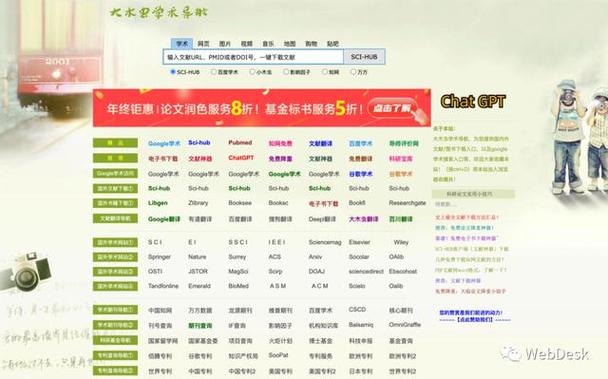
Task: Select the 影响因子 radio button
Action: 286,72
